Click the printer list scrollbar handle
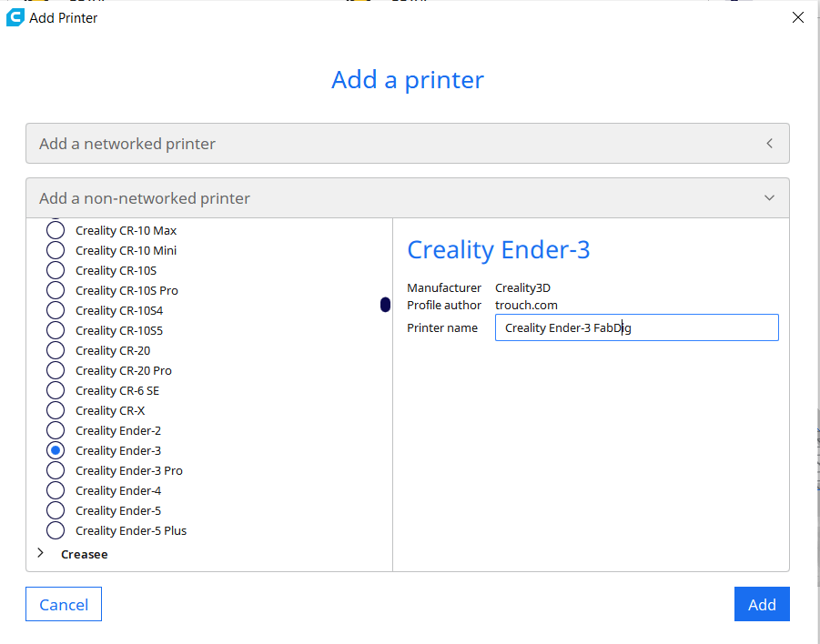This screenshot has width=820, height=644. [385, 304]
